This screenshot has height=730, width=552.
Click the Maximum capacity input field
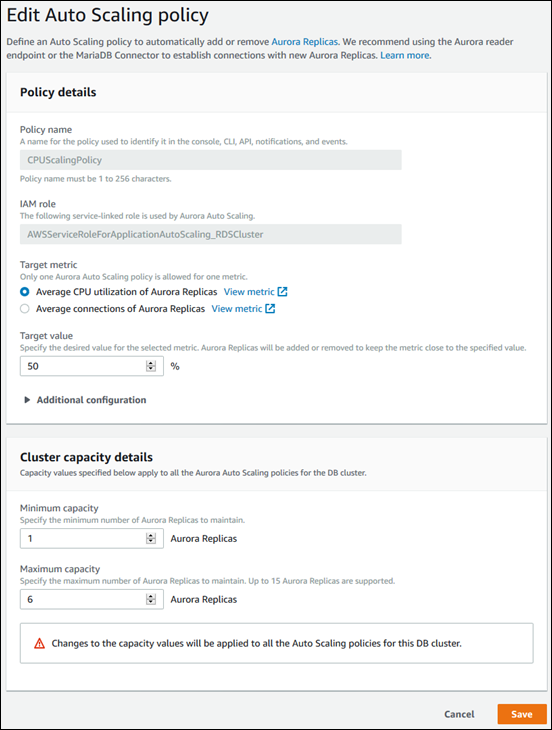(92, 599)
